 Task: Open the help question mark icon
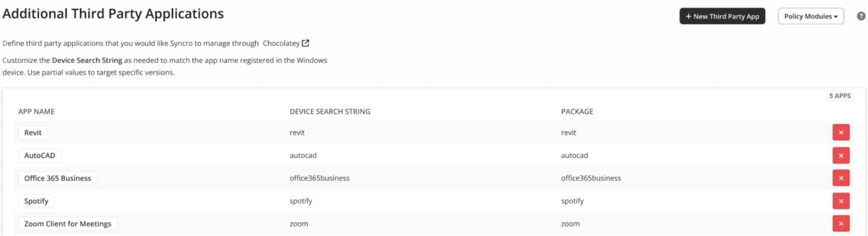coord(861,16)
